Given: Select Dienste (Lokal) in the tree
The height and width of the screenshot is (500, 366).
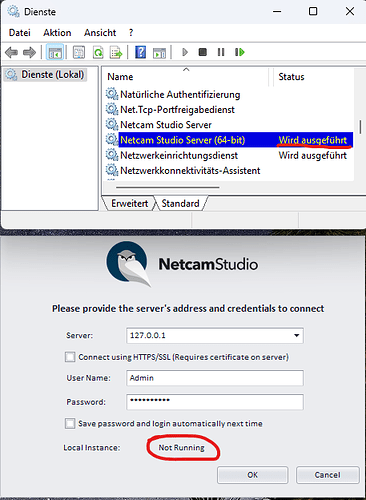Looking at the screenshot, I should click(x=46, y=74).
